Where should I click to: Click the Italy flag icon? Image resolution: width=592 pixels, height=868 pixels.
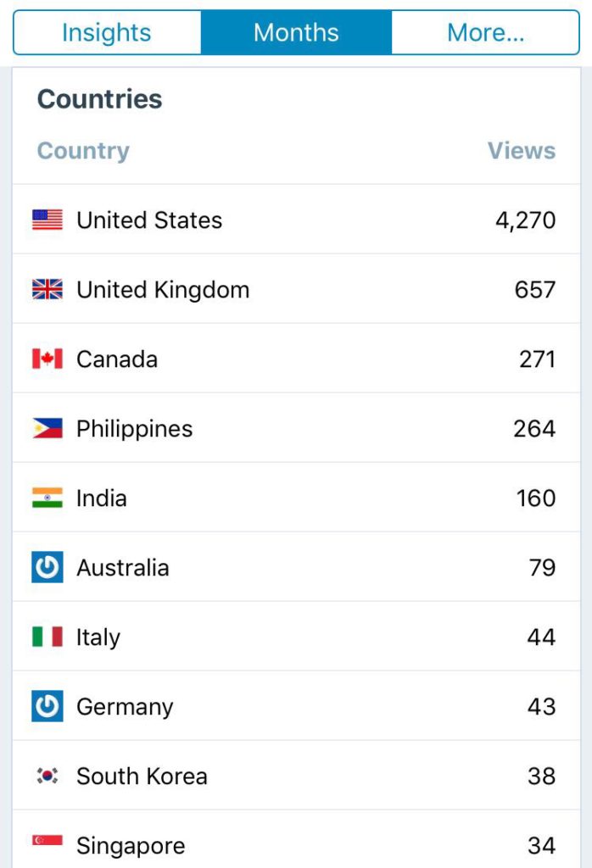pos(47,637)
